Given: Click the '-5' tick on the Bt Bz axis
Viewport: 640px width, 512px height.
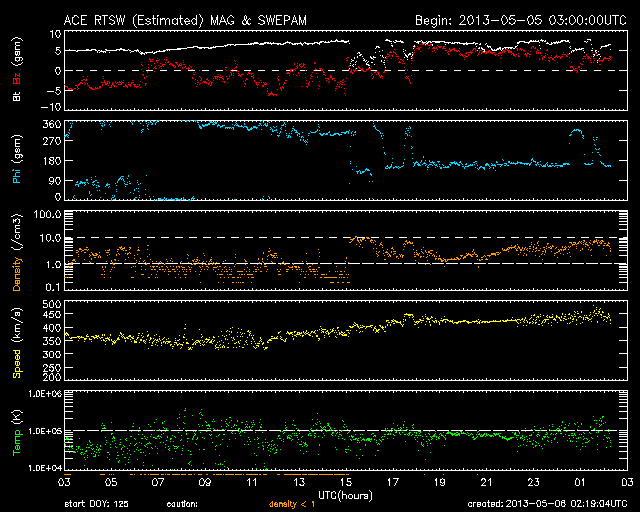Looking at the screenshot, I should pos(55,90).
